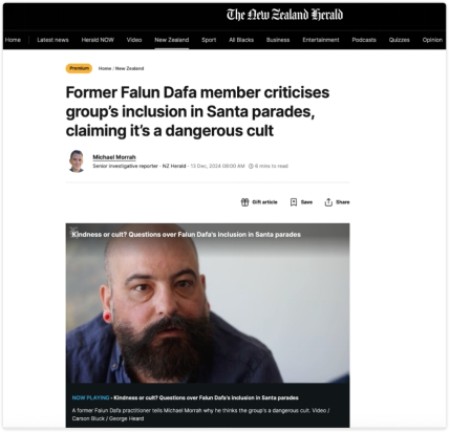450x432 pixels.
Task: Click the Share arrow icon
Action: 328,202
